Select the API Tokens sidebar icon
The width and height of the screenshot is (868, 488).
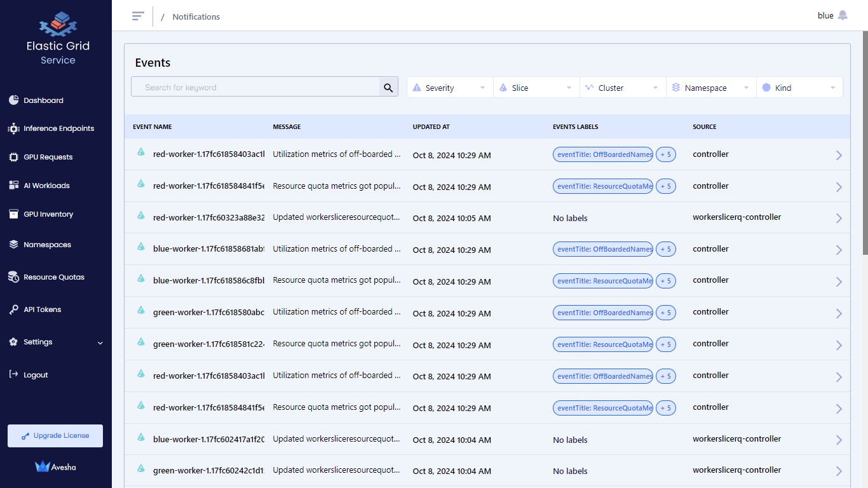pos(13,309)
